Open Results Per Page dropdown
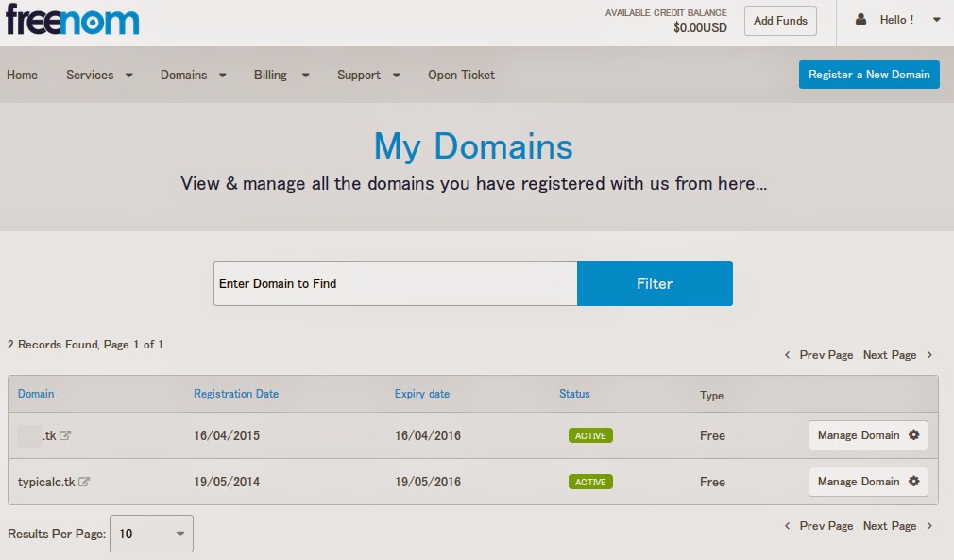The image size is (954, 560). click(x=151, y=534)
